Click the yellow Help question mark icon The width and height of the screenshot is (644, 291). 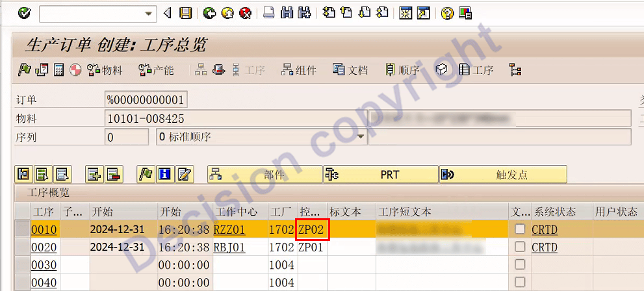446,13
